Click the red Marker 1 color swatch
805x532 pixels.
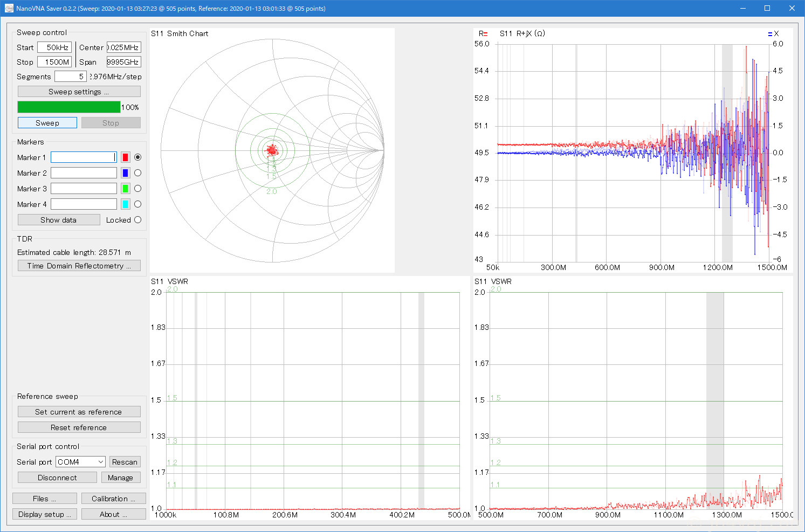(125, 157)
